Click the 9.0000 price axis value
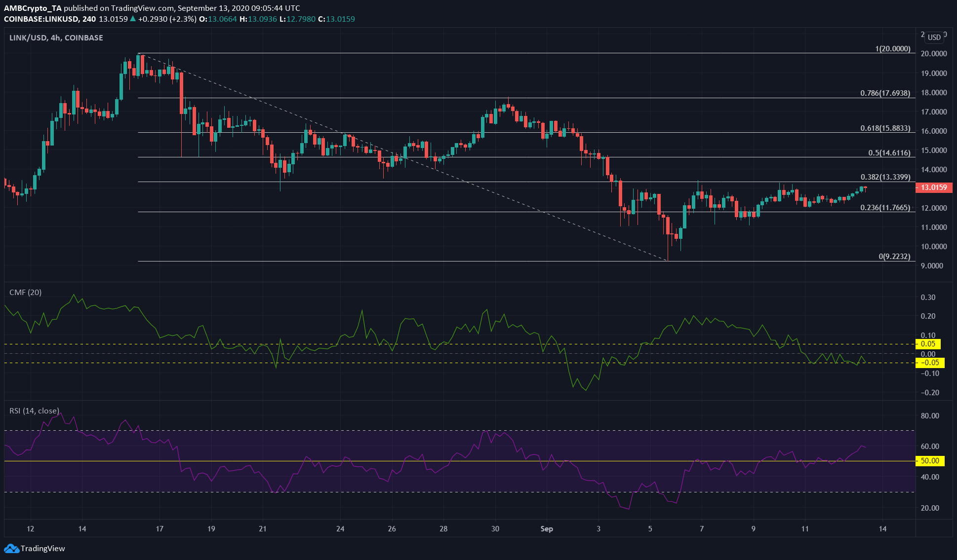Image resolution: width=957 pixels, height=560 pixels. click(932, 265)
